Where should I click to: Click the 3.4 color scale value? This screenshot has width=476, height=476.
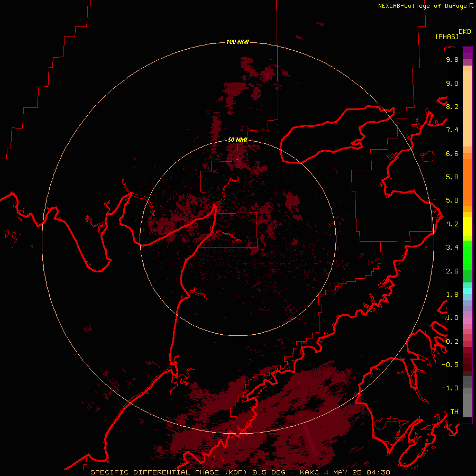point(452,248)
